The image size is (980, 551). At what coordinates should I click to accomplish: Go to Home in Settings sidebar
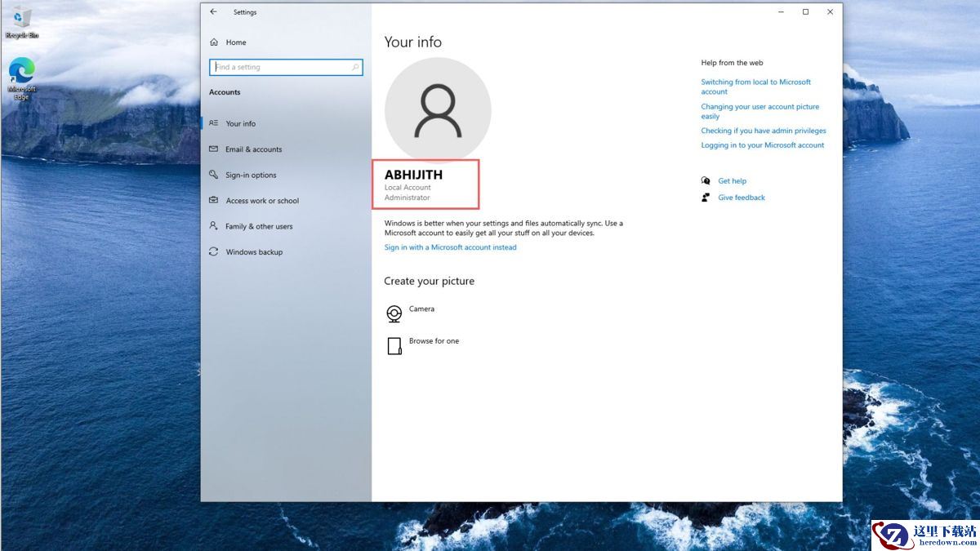[x=235, y=42]
